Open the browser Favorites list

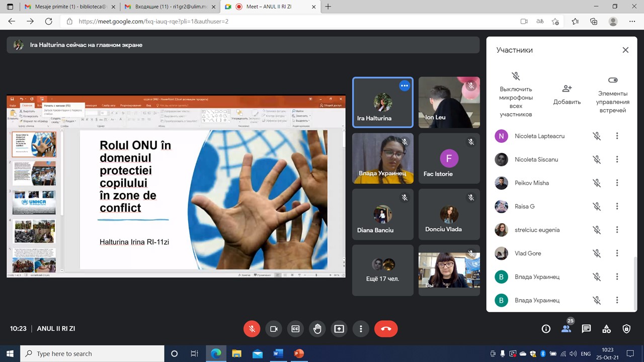click(575, 22)
